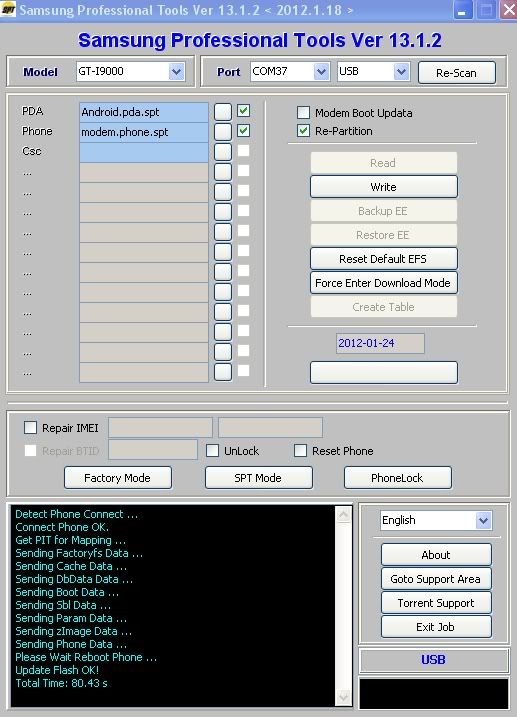Viewport: 517px width, 717px height.
Task: Click 'Get PIT for Mapping ...' log line
Action: click(70, 540)
